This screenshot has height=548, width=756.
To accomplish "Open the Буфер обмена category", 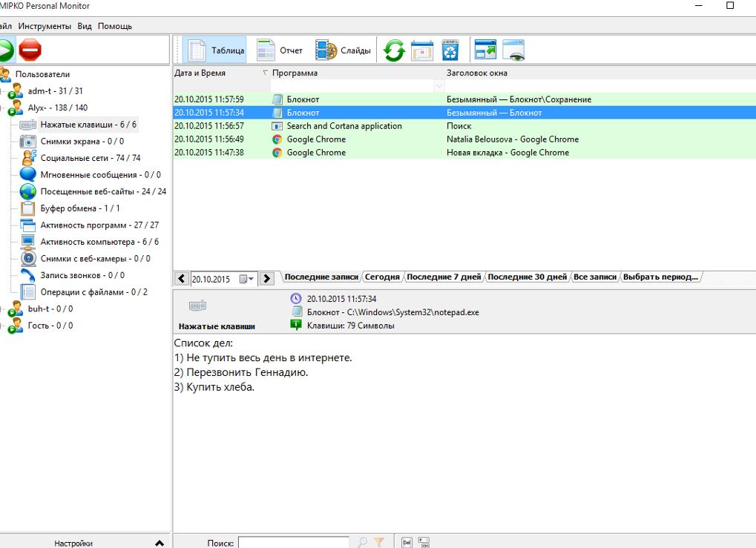I will (x=80, y=208).
